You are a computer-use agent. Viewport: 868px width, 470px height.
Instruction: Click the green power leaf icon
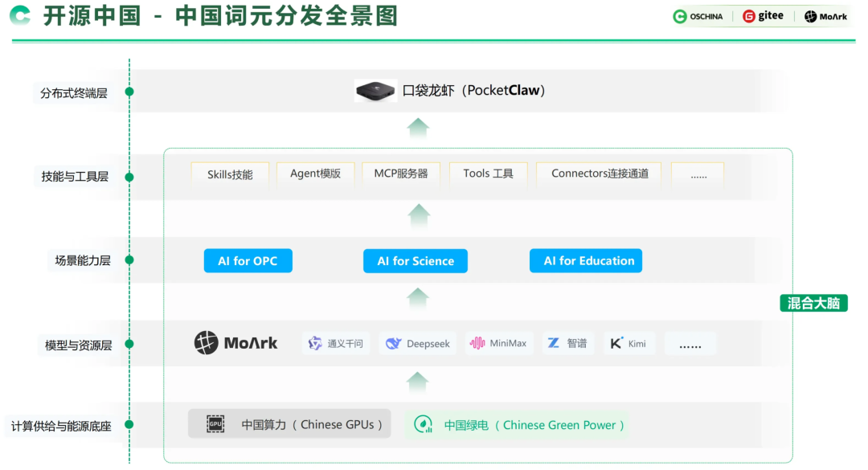pos(424,424)
